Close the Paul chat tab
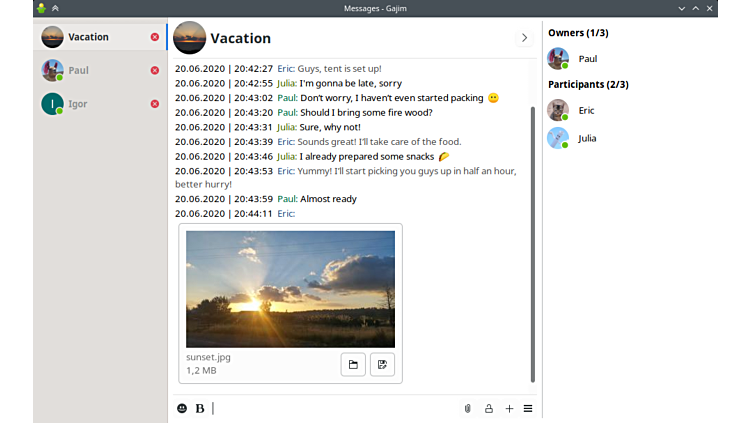The width and height of the screenshot is (752, 423). click(155, 70)
